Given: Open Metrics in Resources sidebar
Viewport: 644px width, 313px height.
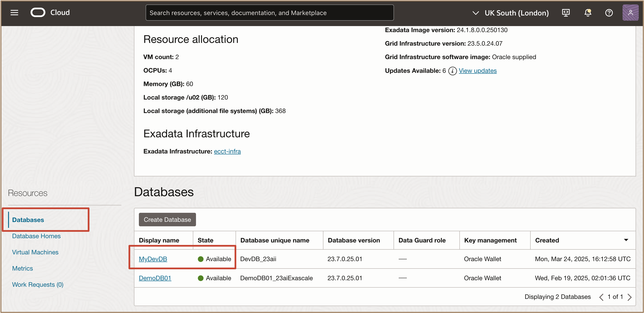Looking at the screenshot, I should [x=23, y=268].
